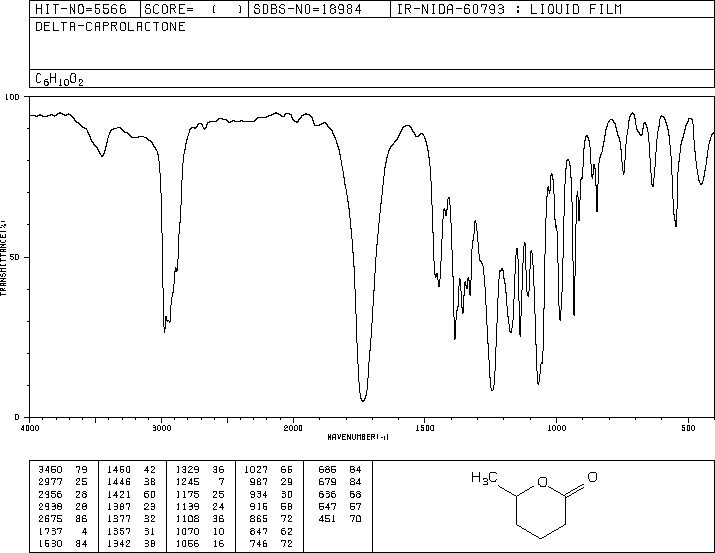This screenshot has height=553, width=715.
Task: Select peak value 1027 in the table
Action: coord(256,470)
